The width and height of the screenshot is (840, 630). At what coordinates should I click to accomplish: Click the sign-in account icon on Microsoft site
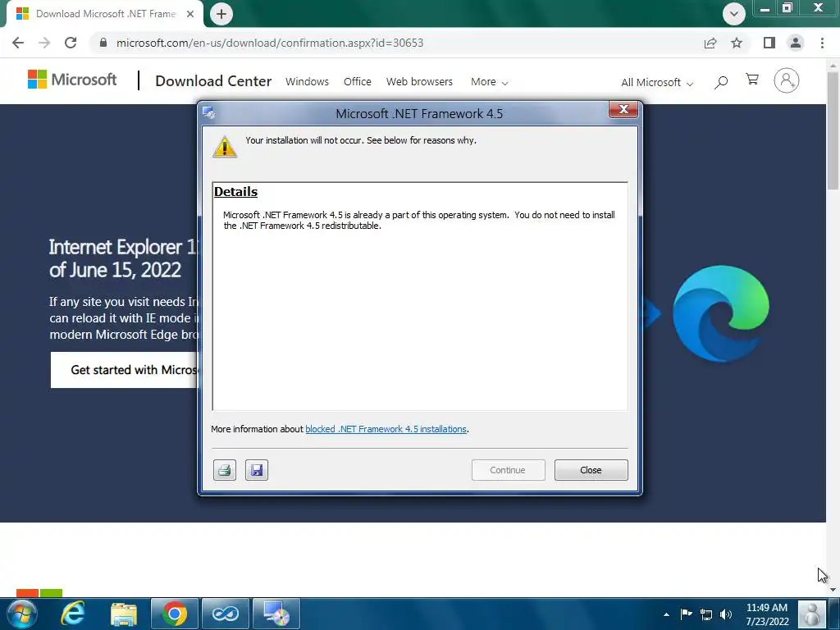pyautogui.click(x=786, y=80)
